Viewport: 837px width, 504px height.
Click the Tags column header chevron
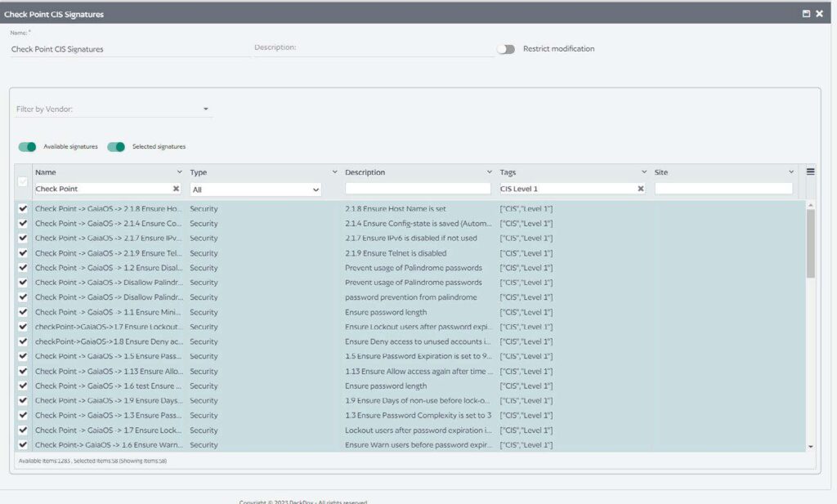click(x=643, y=172)
